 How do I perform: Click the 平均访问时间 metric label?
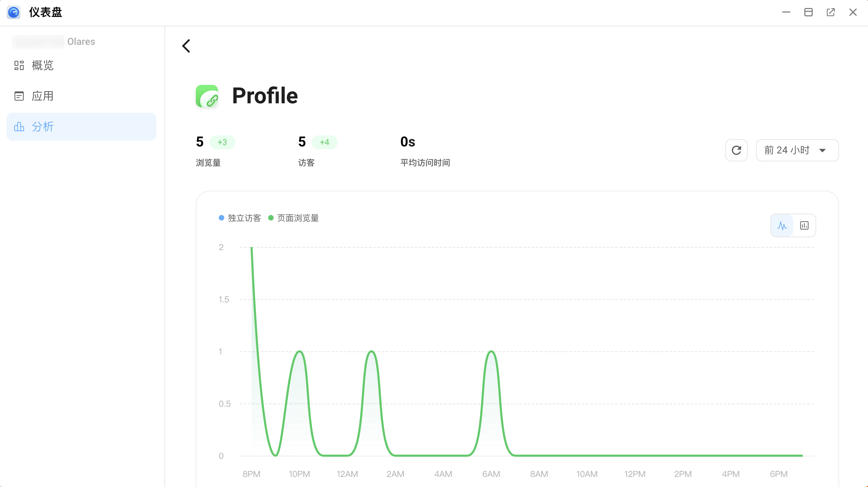[425, 163]
